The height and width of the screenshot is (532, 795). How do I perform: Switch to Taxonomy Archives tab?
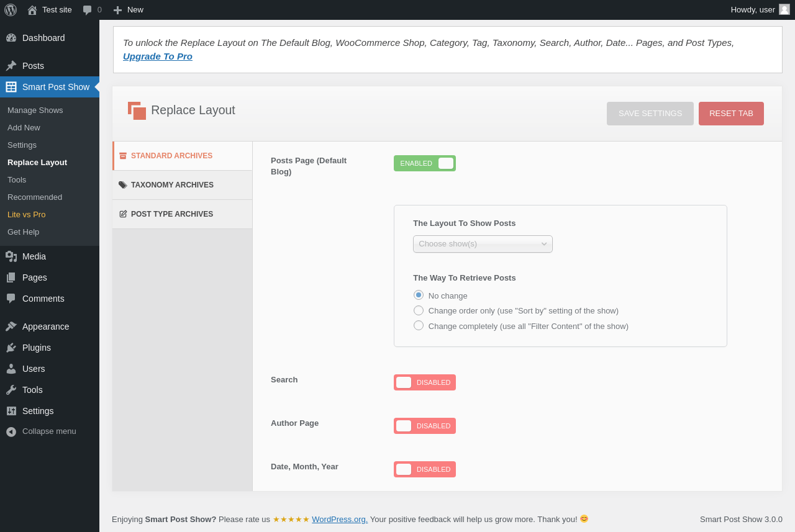tap(183, 185)
